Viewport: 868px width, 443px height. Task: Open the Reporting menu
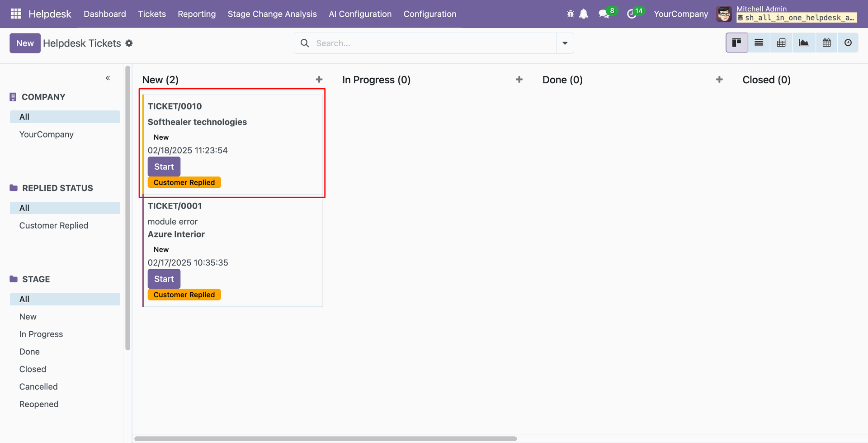tap(197, 14)
